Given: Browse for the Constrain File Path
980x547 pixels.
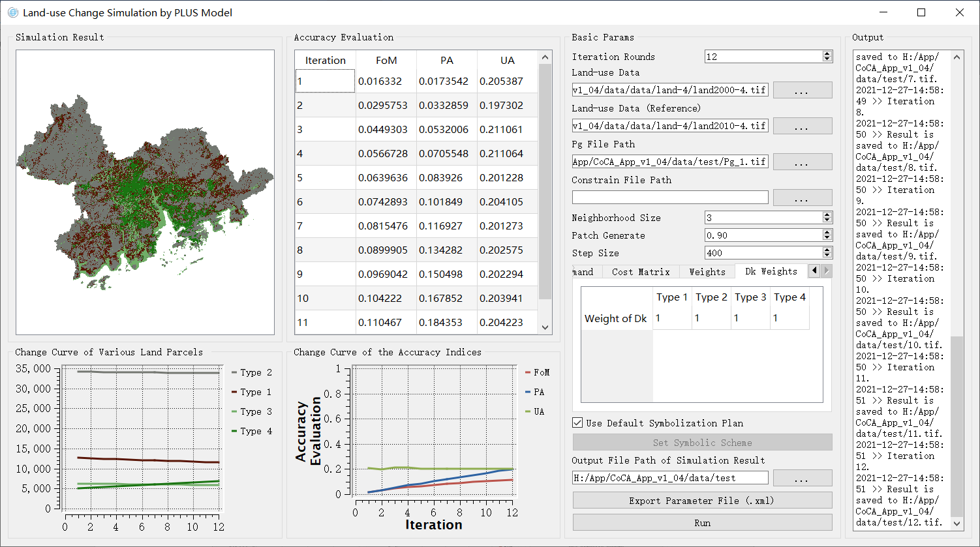Looking at the screenshot, I should click(x=802, y=198).
